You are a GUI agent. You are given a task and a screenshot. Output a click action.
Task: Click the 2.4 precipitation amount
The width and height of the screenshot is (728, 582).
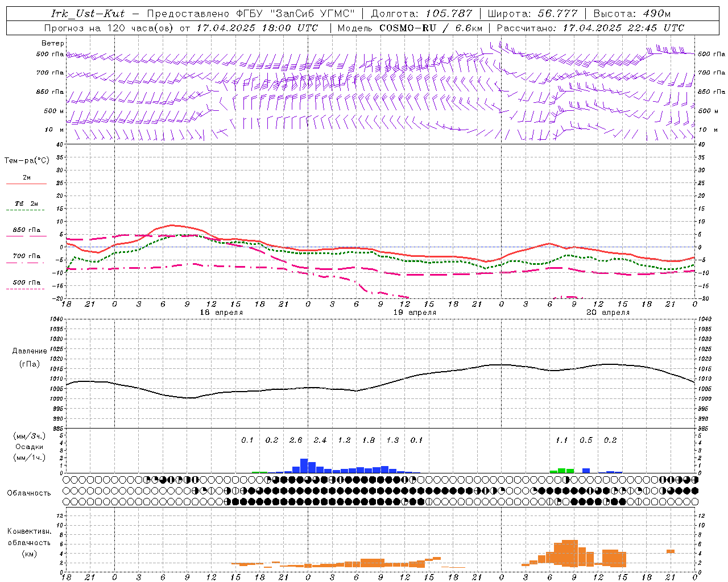(320, 440)
